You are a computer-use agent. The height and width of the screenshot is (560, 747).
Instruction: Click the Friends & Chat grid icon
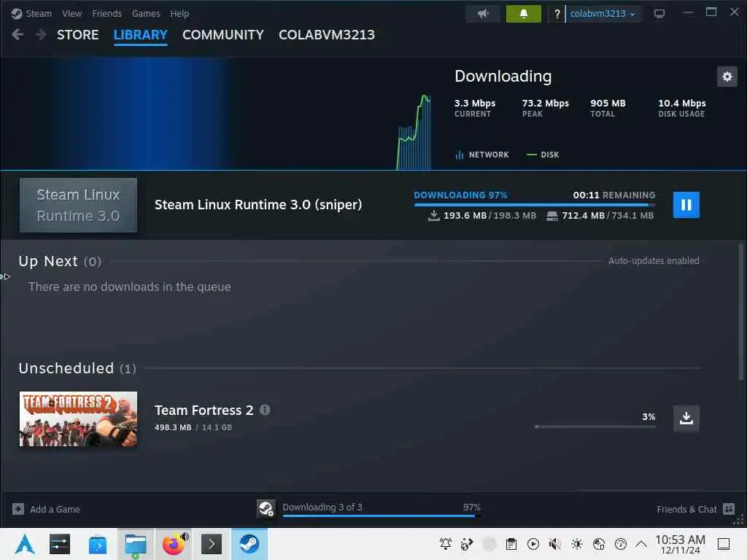(729, 509)
